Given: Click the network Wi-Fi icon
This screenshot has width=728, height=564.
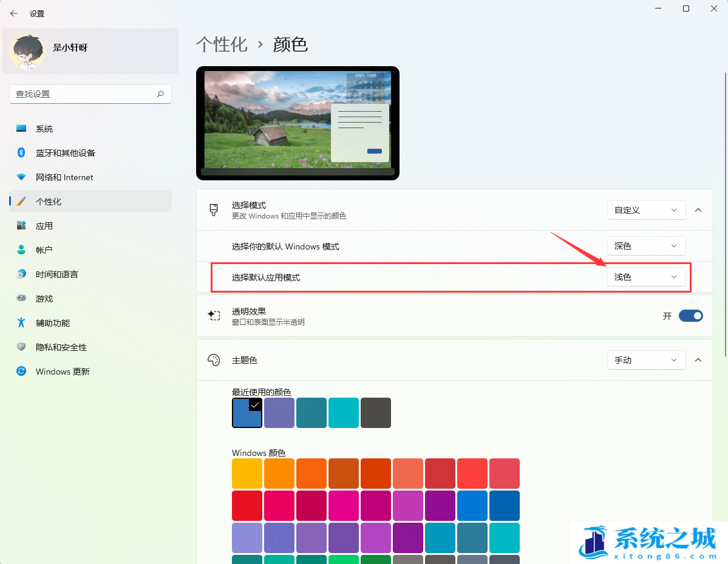Looking at the screenshot, I should coord(21,177).
